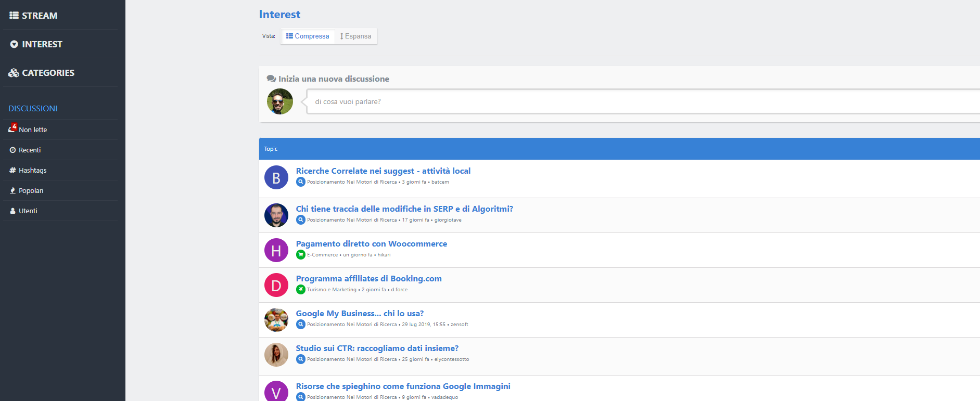980x401 pixels.
Task: Open giorgiotave's profile photo avatar
Action: click(x=276, y=215)
